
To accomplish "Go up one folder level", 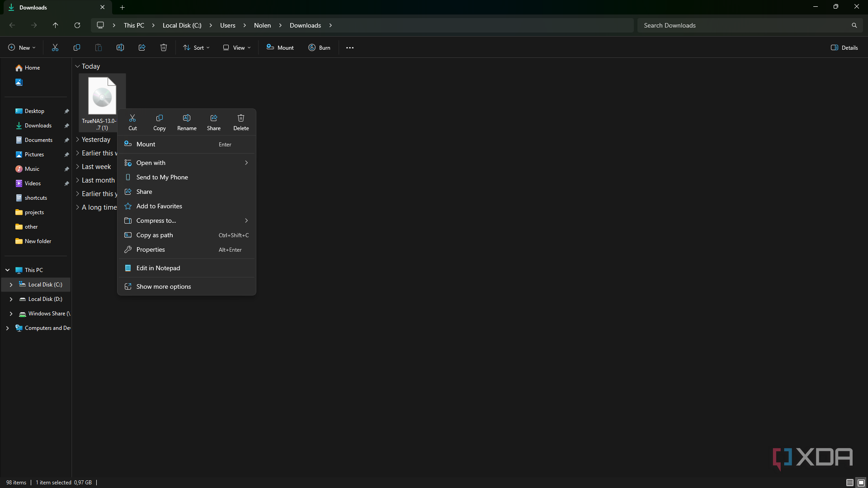I will [x=56, y=25].
